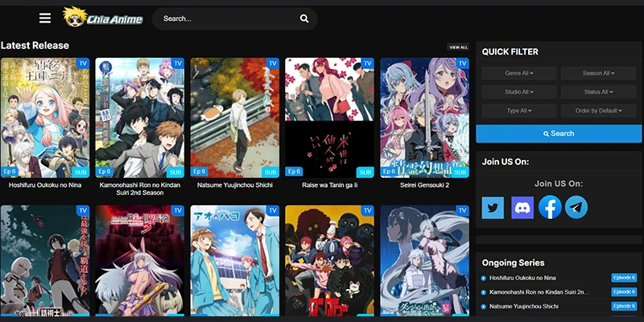
Task: Open the Seirei Gensouki 2 poster thumbnail
Action: coord(424,118)
